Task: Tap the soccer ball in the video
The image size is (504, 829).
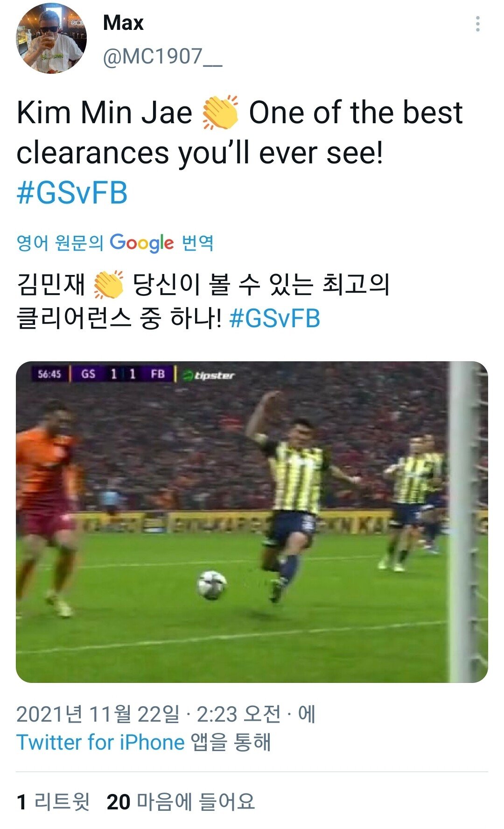Action: coord(212,585)
